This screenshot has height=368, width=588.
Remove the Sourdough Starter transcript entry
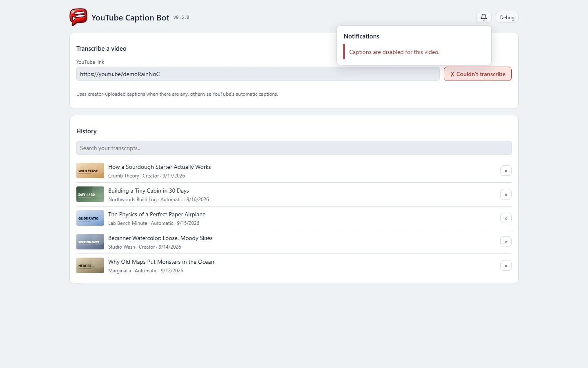click(506, 171)
